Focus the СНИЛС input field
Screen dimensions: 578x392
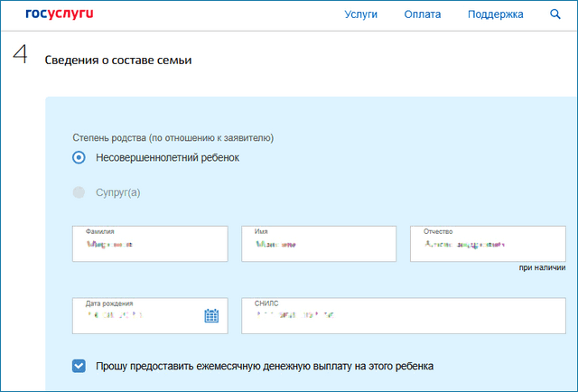[x=404, y=315]
